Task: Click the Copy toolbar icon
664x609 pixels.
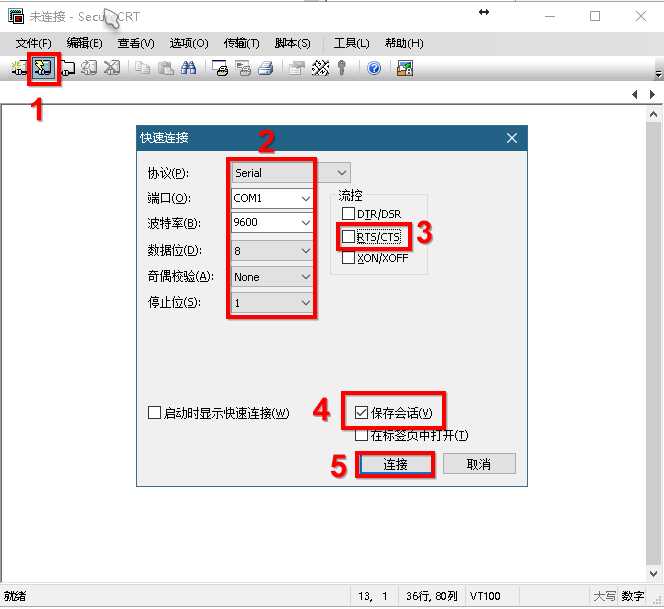Action: tap(143, 68)
